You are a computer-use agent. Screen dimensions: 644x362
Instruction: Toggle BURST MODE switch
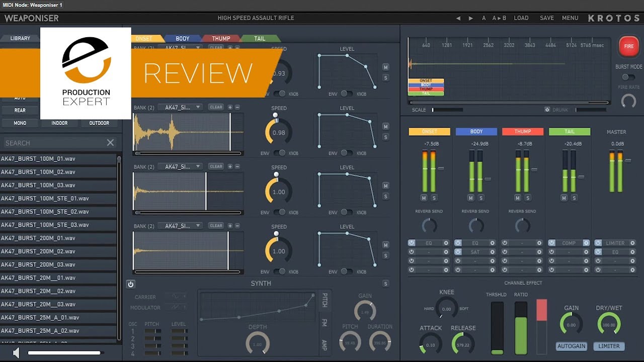coord(628,77)
